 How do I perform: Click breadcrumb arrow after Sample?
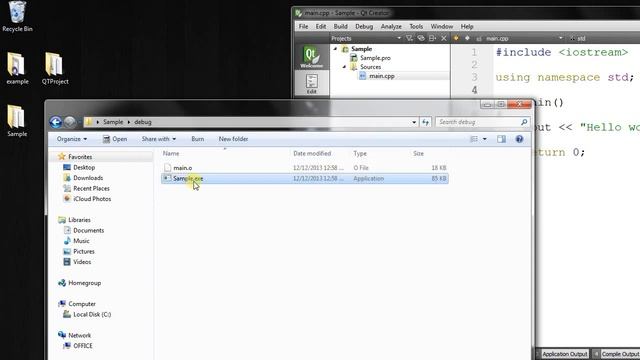click(129, 122)
